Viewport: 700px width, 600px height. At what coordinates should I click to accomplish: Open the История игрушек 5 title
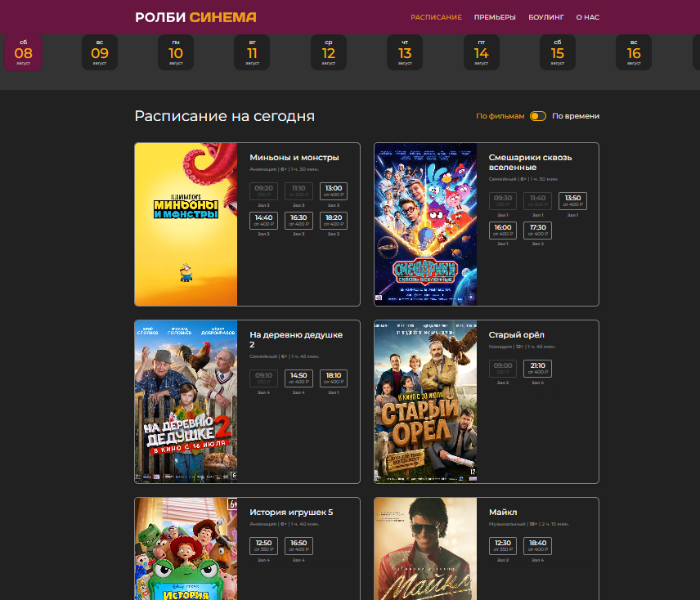pos(291,512)
